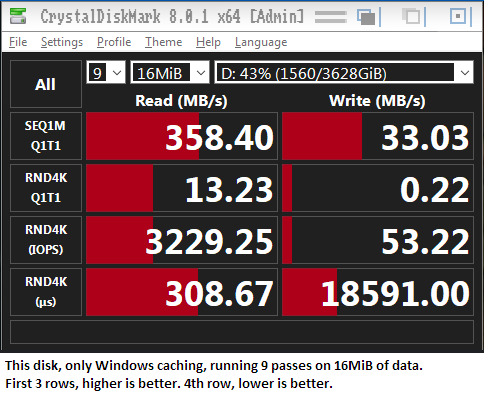Image resolution: width=494 pixels, height=402 pixels.
Task: Expand the test size dropdown showing 16MiB
Action: [170, 72]
